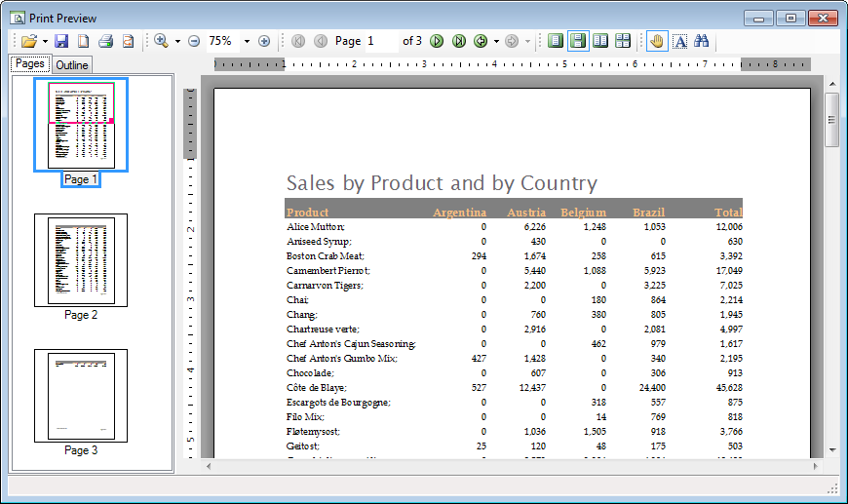This screenshot has height=504, width=848.
Task: Enable the text selection tool
Action: pos(679,41)
